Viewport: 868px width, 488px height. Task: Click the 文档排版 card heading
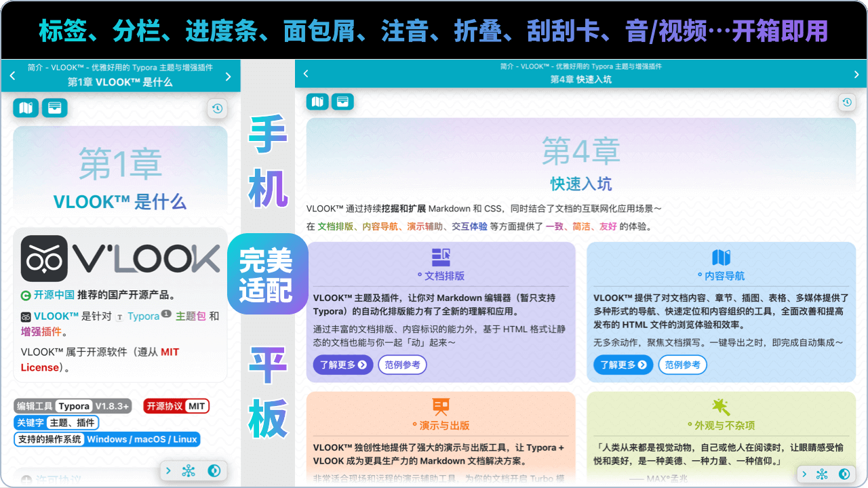click(x=441, y=276)
